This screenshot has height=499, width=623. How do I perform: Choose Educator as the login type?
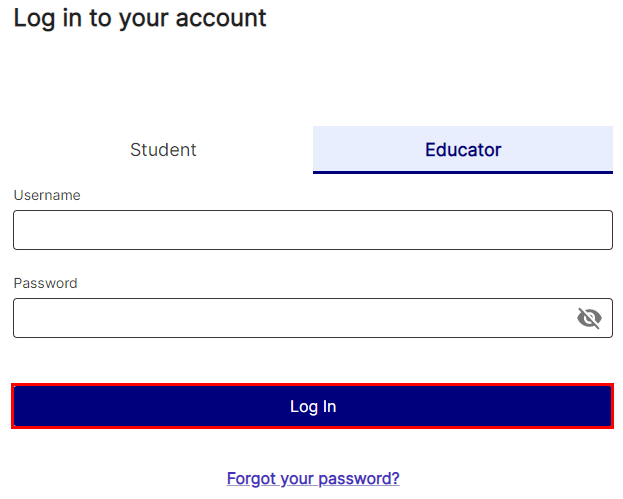[463, 150]
